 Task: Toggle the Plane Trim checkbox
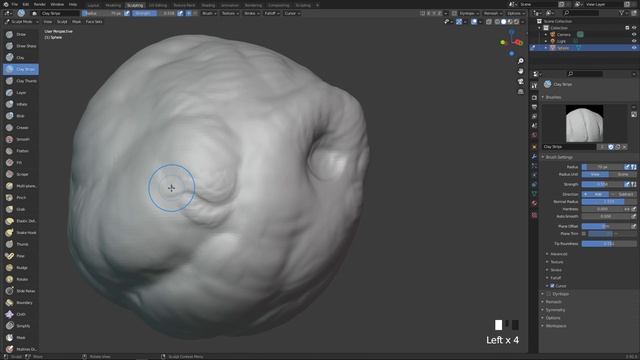click(x=584, y=234)
